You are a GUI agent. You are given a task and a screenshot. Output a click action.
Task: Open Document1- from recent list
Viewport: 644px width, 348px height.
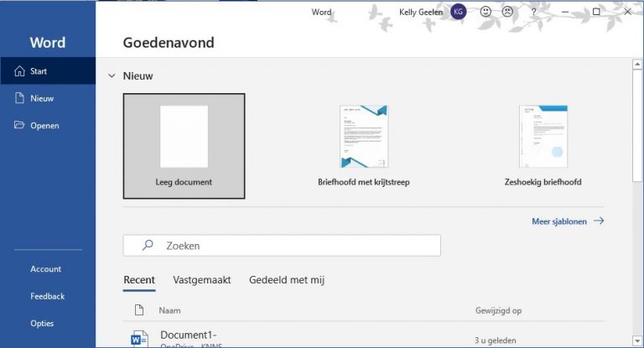pyautogui.click(x=189, y=335)
